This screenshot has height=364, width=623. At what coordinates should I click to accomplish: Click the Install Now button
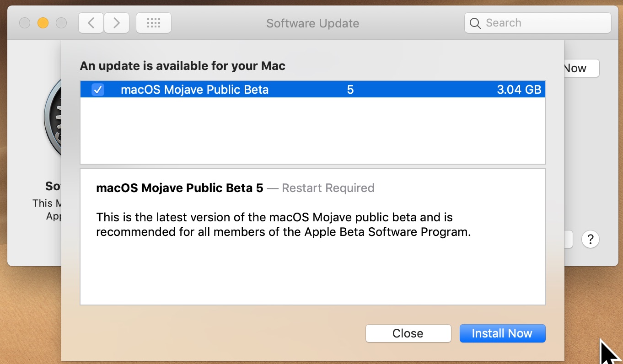502,333
